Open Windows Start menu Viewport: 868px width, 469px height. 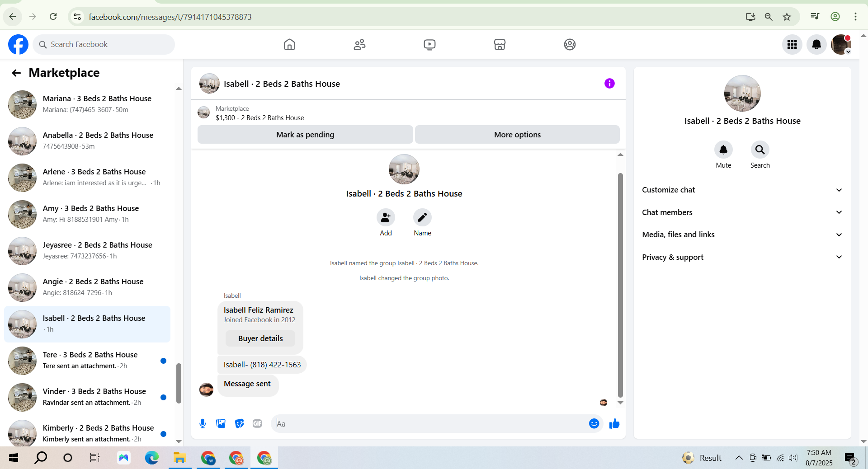(14, 458)
